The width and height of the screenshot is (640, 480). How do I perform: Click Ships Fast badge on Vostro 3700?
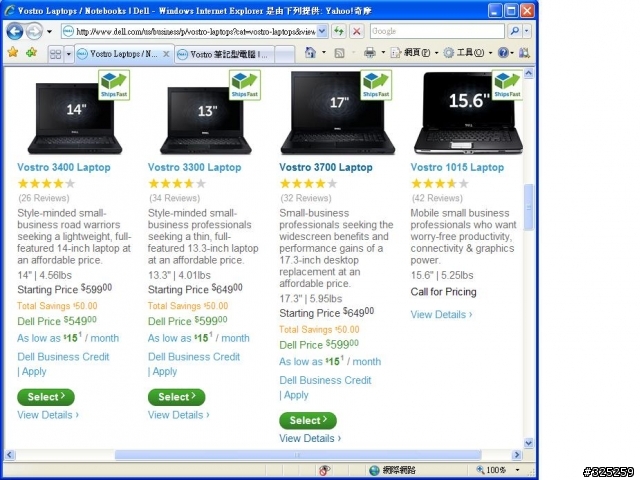tap(376, 85)
